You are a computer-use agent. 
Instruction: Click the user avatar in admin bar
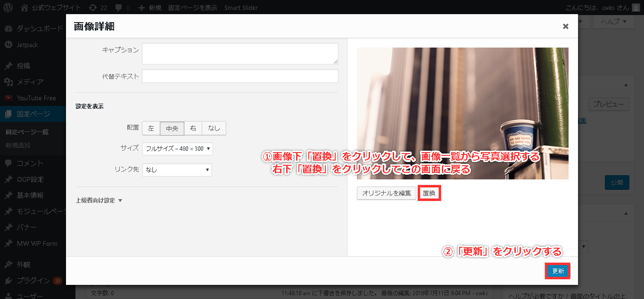pos(636,8)
